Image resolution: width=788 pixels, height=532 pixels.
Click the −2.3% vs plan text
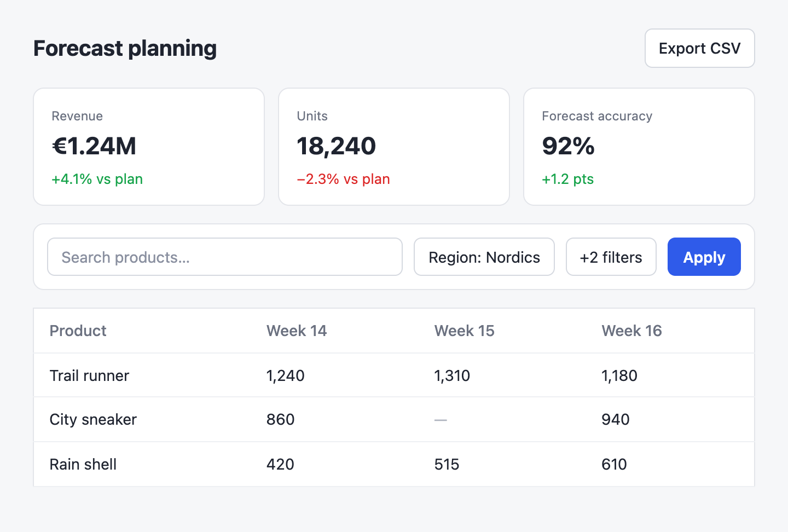coord(344,179)
